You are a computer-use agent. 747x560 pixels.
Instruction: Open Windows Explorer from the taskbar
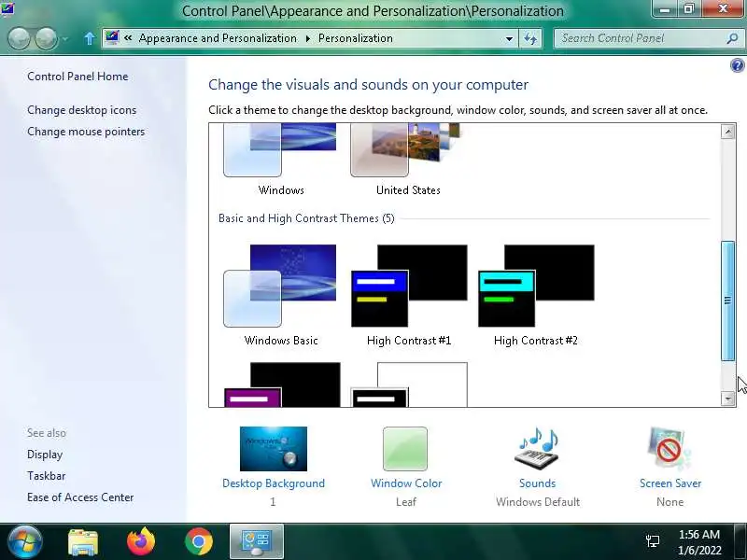(x=83, y=542)
